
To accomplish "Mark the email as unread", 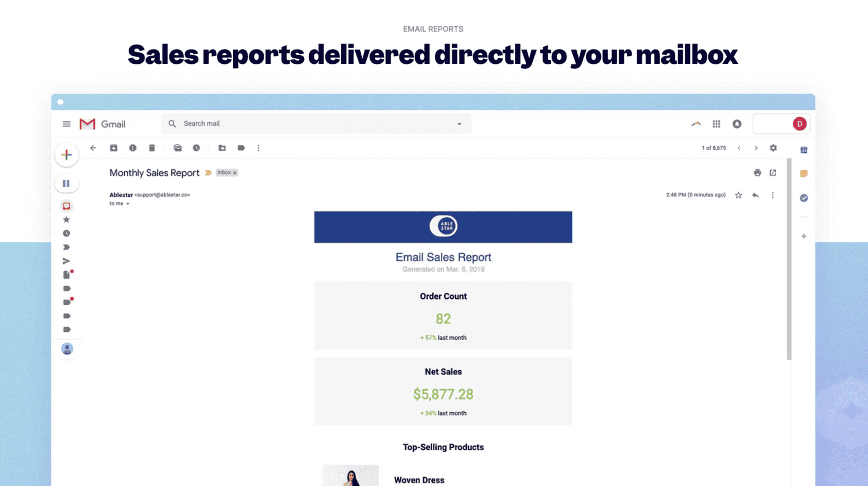I will pos(178,148).
